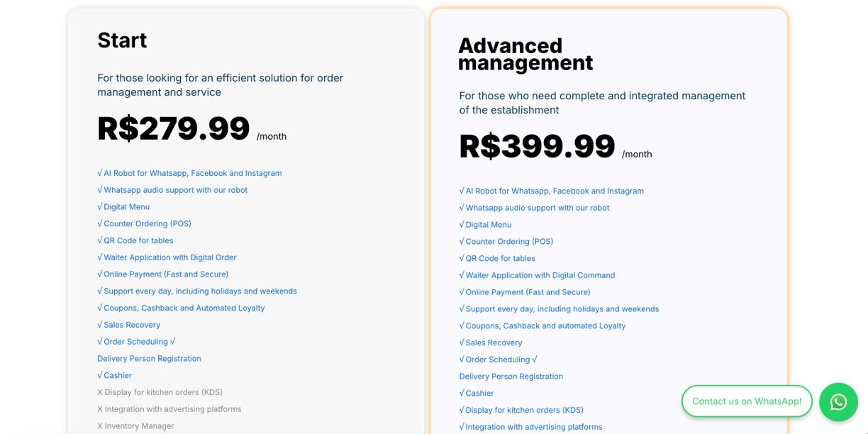This screenshot has height=434, width=868.
Task: Click Coupons, Cashback and automated Loyalty
Action: click(x=542, y=326)
